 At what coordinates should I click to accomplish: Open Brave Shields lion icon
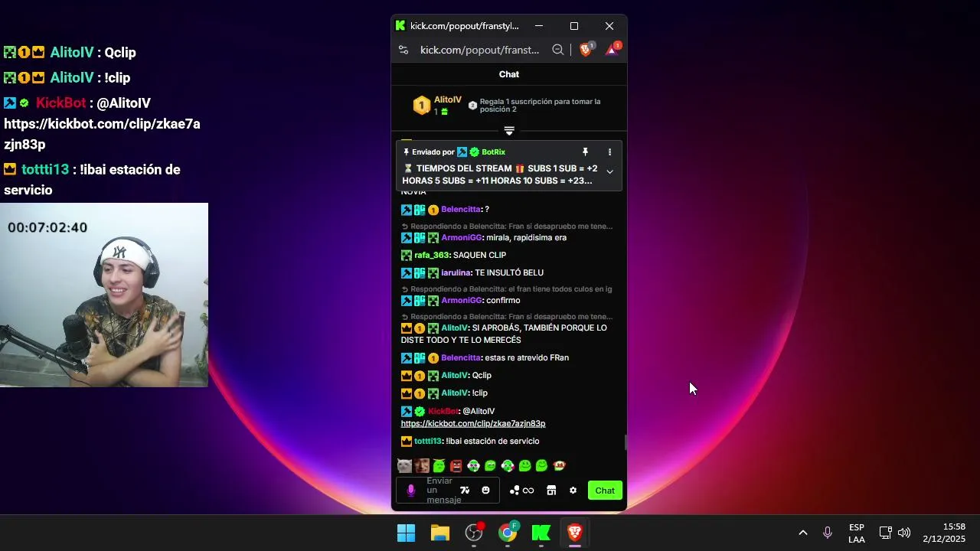click(586, 49)
